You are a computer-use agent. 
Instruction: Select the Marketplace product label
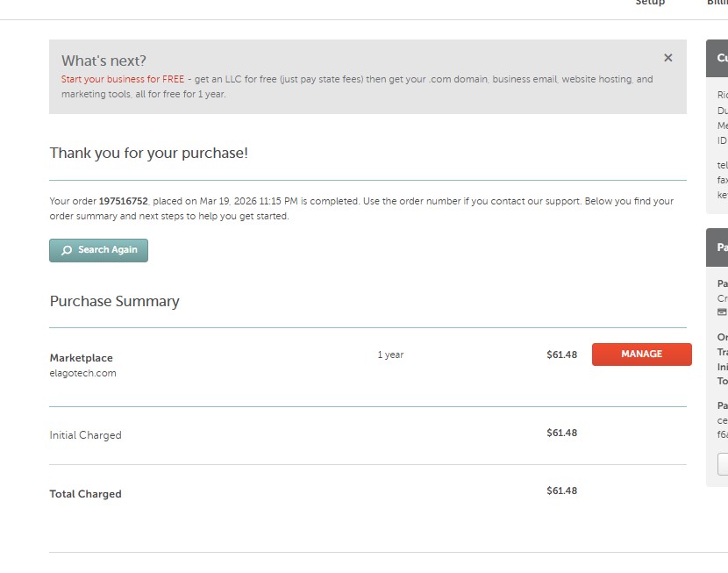(81, 358)
